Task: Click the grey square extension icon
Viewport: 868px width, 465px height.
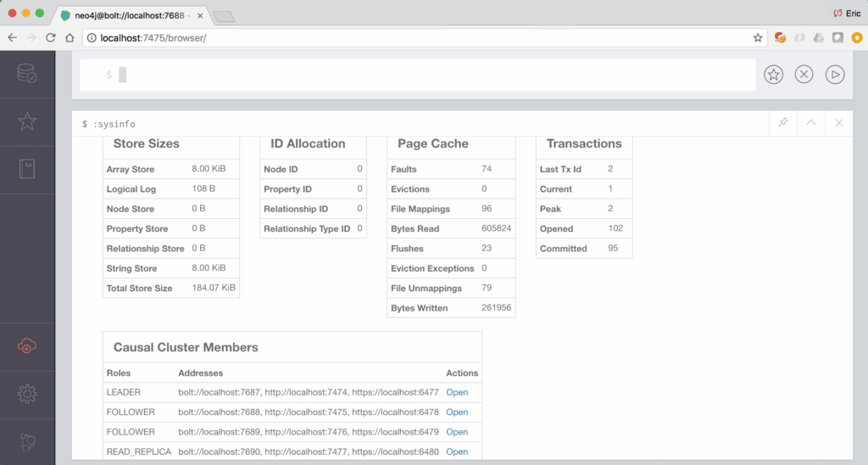Action: 837,37
